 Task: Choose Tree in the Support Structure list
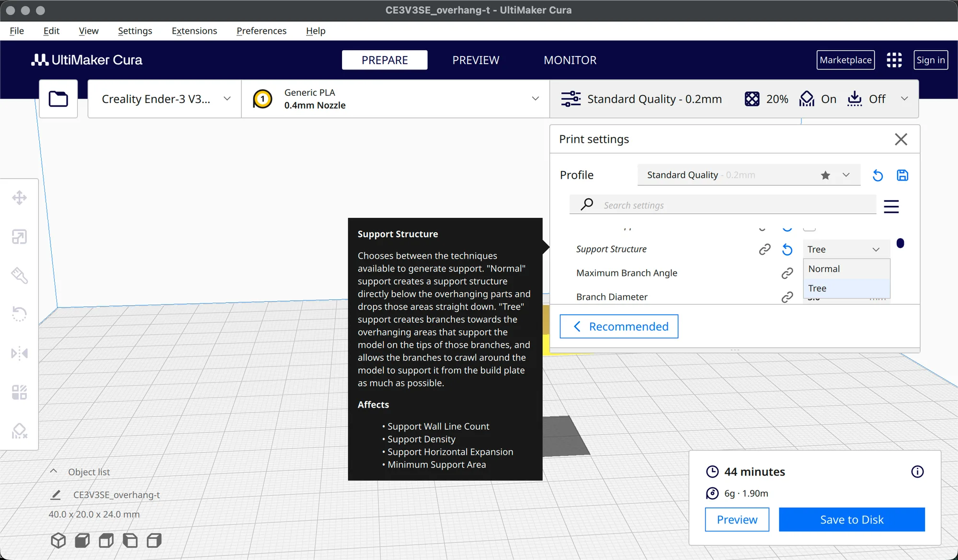(846, 288)
